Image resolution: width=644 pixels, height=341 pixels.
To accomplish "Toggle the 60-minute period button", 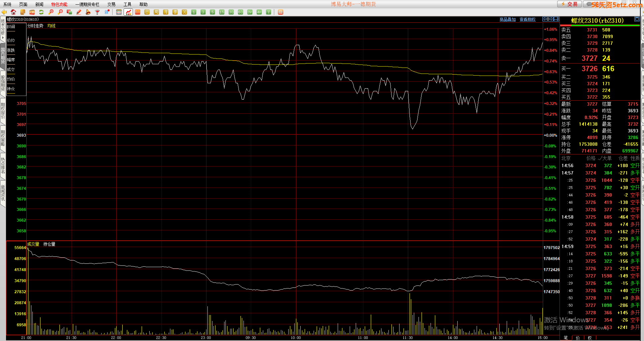I will [x=240, y=12].
